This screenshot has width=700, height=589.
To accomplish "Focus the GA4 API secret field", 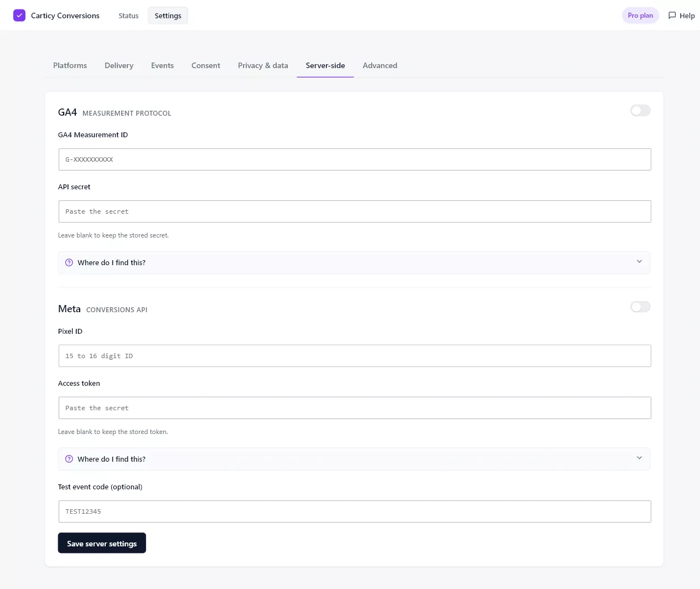I will coord(355,211).
